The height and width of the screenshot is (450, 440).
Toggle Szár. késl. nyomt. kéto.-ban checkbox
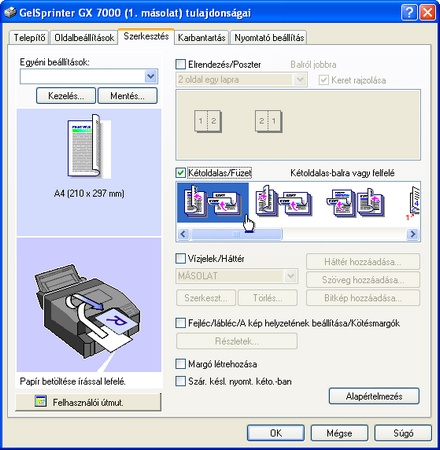coord(180,381)
